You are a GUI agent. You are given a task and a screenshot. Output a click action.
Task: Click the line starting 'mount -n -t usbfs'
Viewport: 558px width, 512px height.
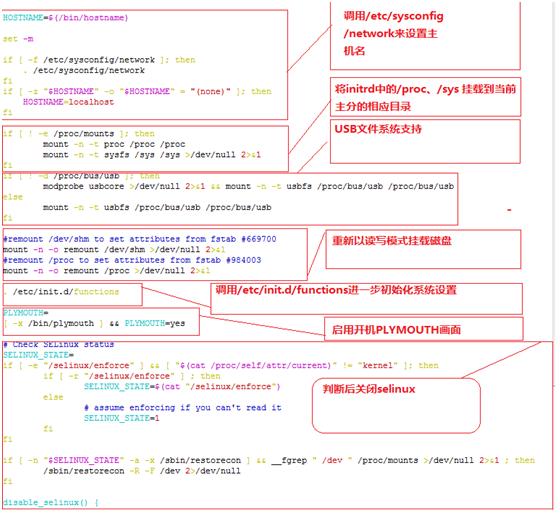157,207
